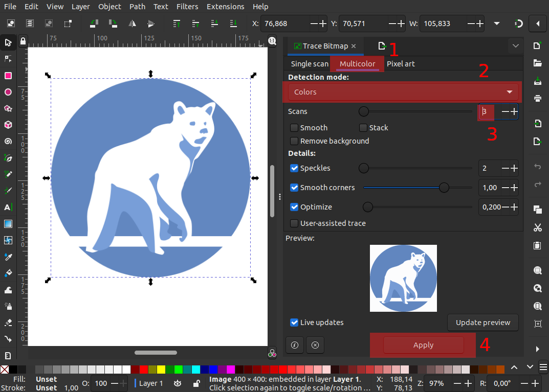Image resolution: width=549 pixels, height=392 pixels.
Task: Select the spiral tool
Action: [8, 141]
